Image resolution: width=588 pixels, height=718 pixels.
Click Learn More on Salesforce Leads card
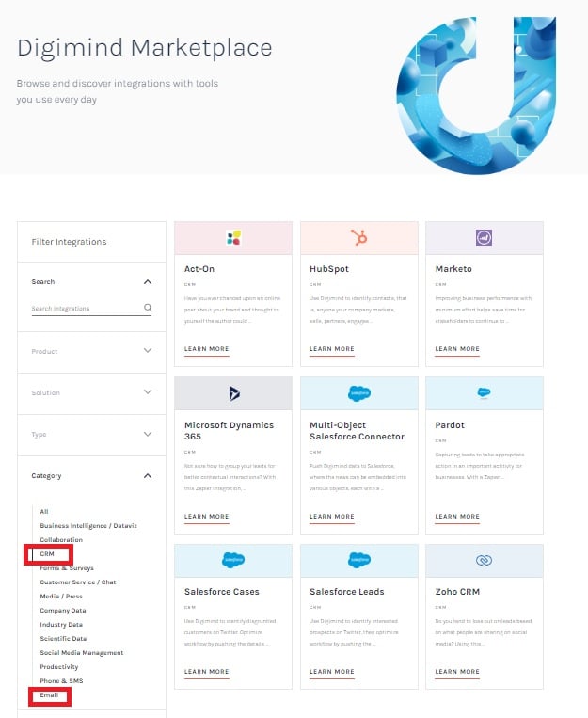tap(332, 672)
